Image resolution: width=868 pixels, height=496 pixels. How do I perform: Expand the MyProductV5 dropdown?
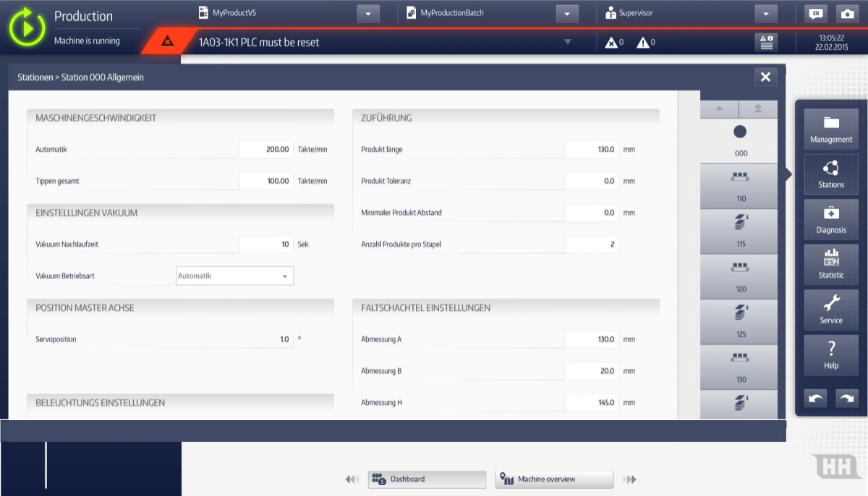point(368,14)
